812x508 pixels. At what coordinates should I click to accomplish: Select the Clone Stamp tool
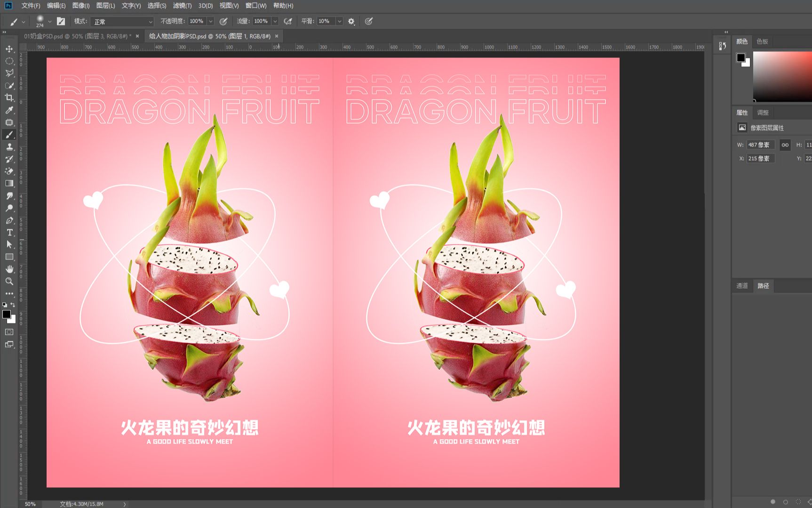9,147
